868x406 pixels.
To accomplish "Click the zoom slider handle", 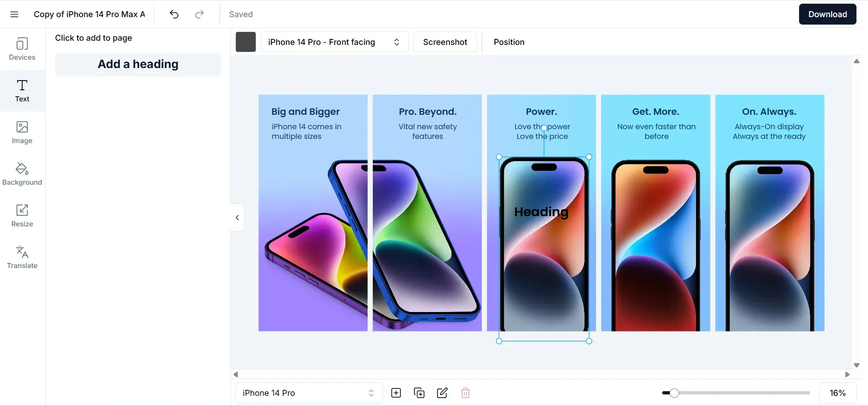I will coord(674,393).
